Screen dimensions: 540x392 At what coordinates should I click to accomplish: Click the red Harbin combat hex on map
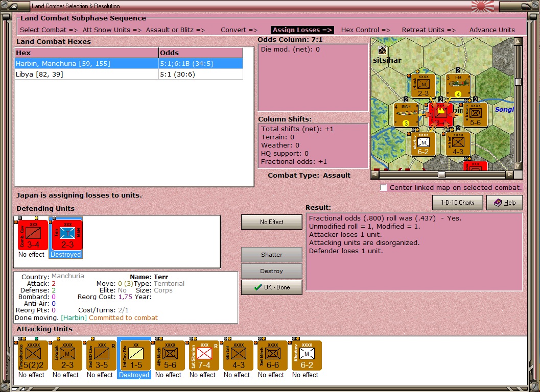tap(440, 115)
